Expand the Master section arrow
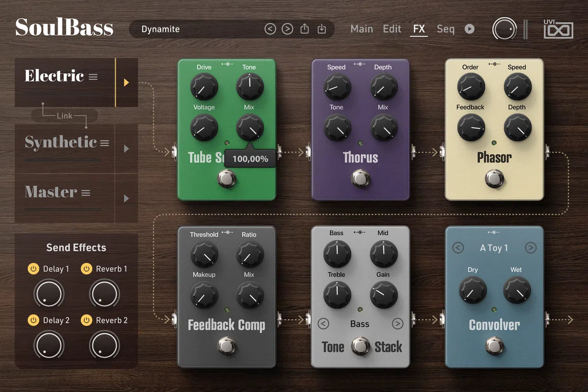Viewport: 588px width, 392px height. coord(126,198)
